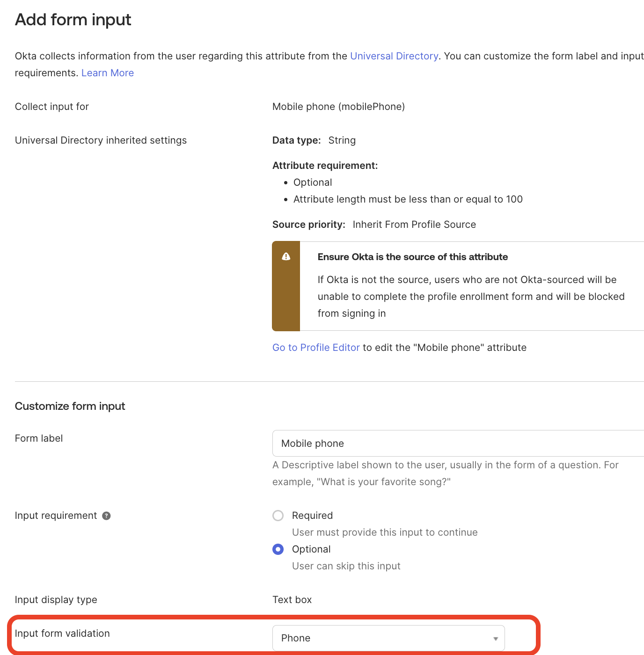Select the Optional radio button
Image resolution: width=644 pixels, height=655 pixels.
pos(278,549)
